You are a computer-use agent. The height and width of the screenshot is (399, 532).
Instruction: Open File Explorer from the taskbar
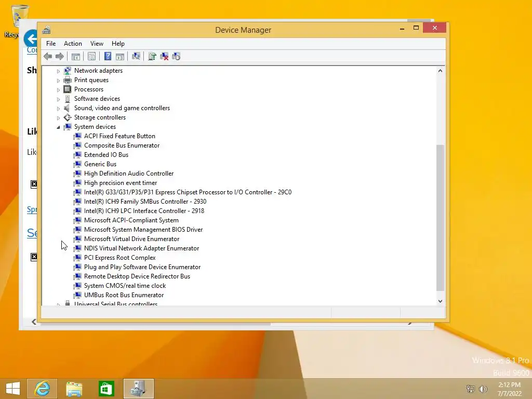pyautogui.click(x=74, y=389)
